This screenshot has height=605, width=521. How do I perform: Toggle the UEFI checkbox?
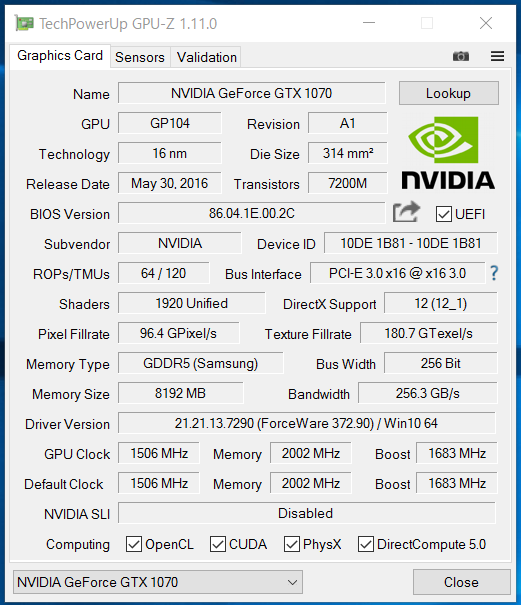[444, 214]
